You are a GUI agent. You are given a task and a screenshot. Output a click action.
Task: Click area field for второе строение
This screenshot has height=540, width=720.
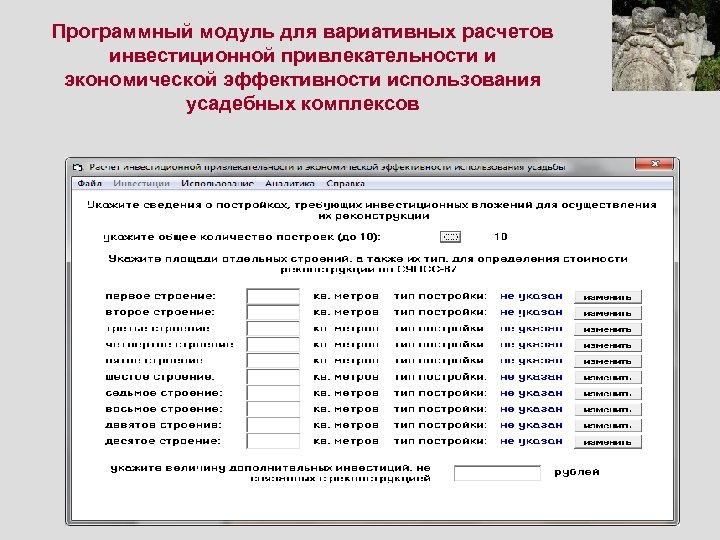tap(273, 312)
